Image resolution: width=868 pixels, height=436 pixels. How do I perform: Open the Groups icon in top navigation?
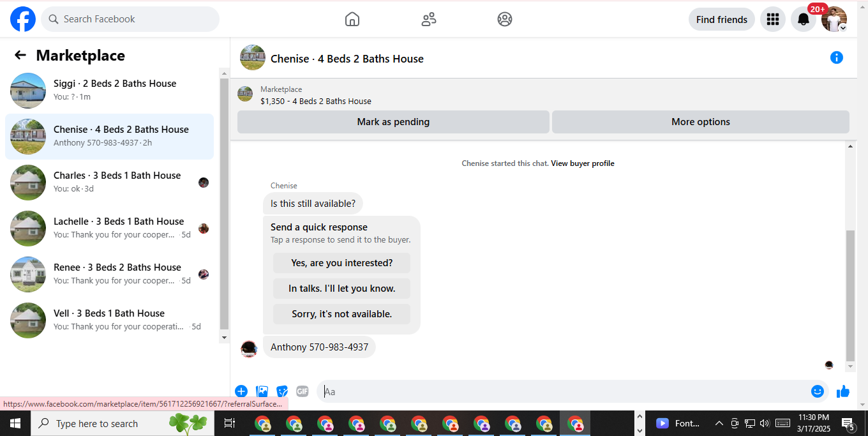pyautogui.click(x=505, y=19)
